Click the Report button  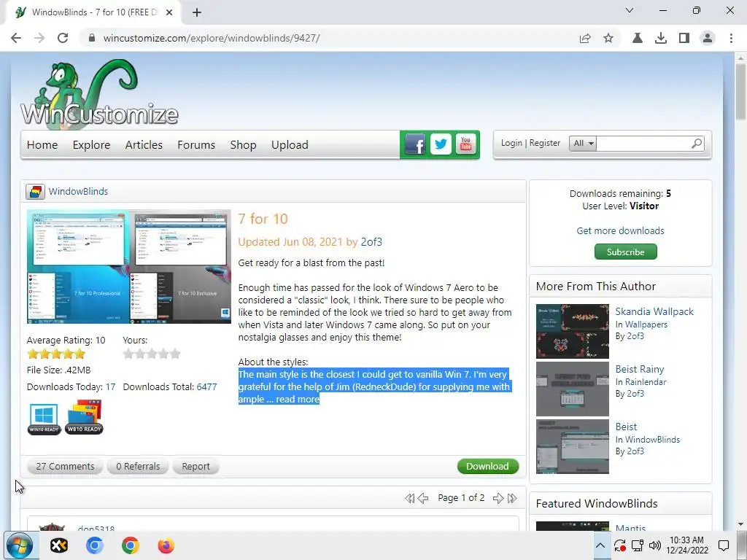196,466
